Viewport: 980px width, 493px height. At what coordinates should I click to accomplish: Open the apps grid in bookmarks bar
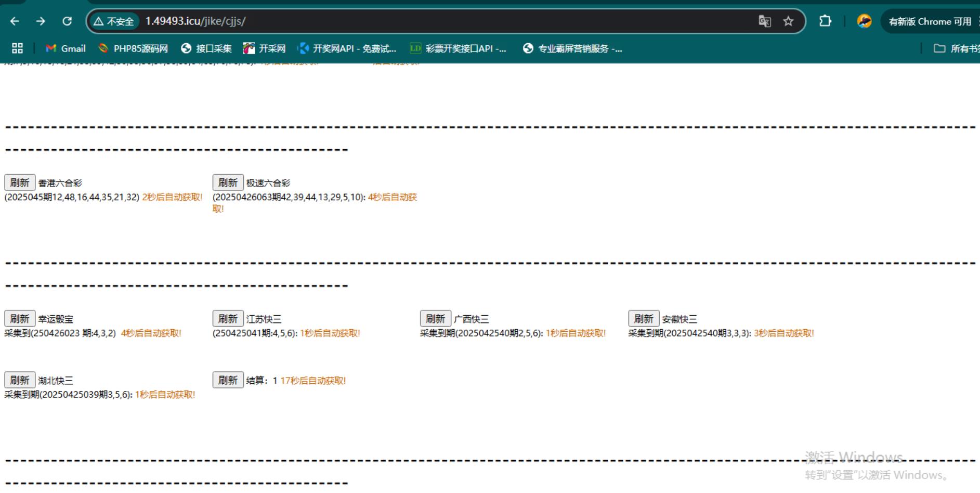pos(17,48)
